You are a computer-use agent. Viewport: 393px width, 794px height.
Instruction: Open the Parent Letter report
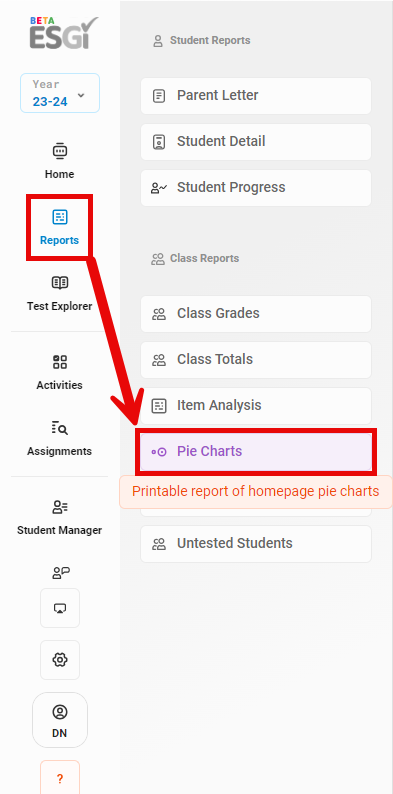tap(256, 96)
